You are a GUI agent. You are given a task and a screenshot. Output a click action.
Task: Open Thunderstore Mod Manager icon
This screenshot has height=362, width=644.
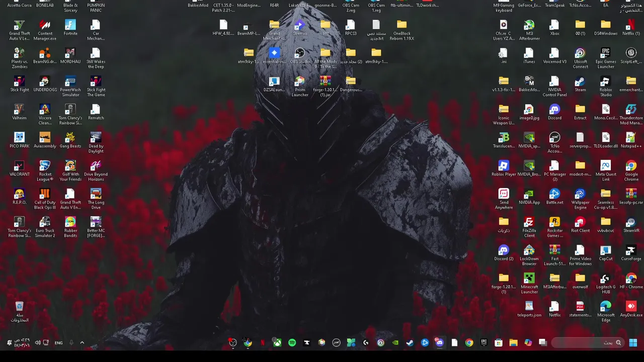631,115
